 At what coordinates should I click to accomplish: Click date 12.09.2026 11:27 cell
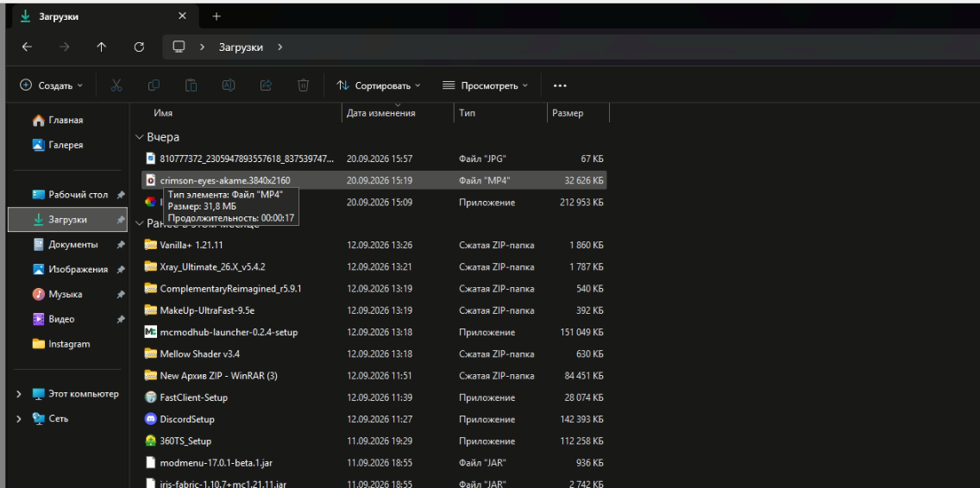[380, 419]
